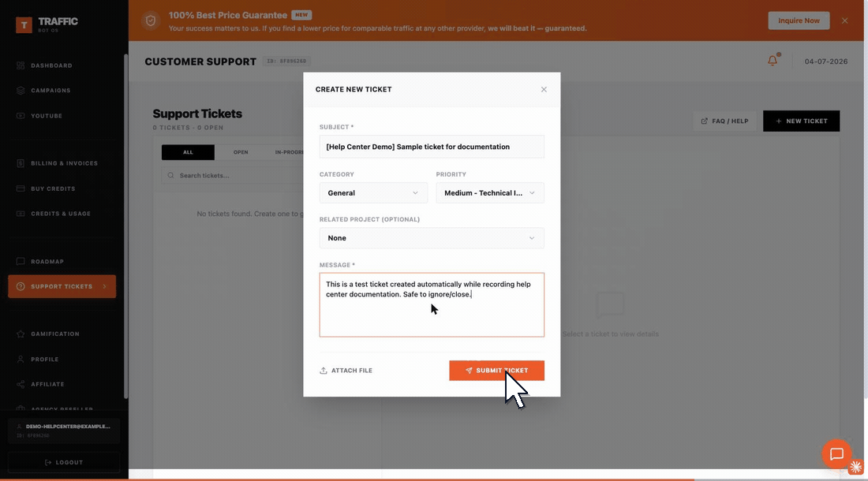Click the Inquire Now button
Viewport: 868px width, 481px height.
click(x=799, y=21)
